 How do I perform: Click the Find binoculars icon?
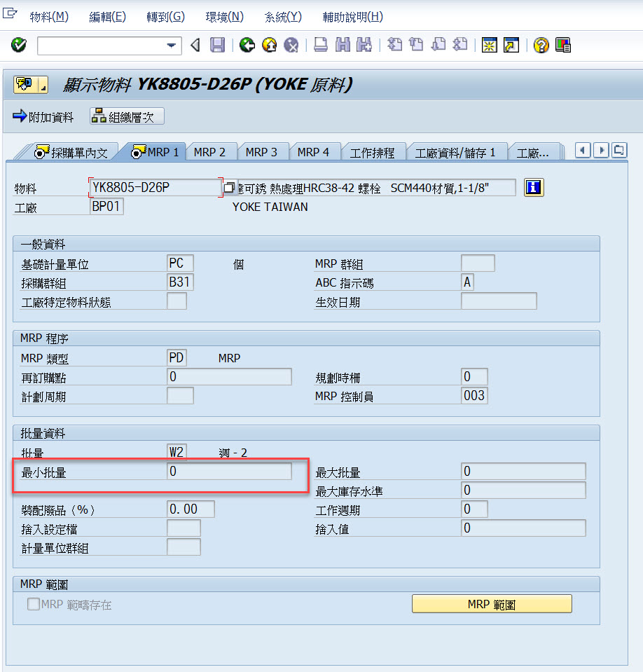343,46
